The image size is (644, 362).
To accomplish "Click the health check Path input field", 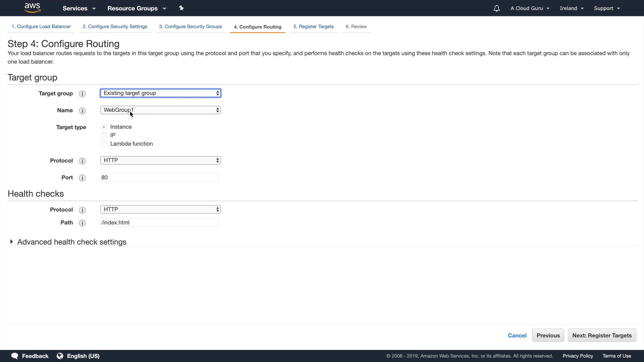I will (159, 223).
